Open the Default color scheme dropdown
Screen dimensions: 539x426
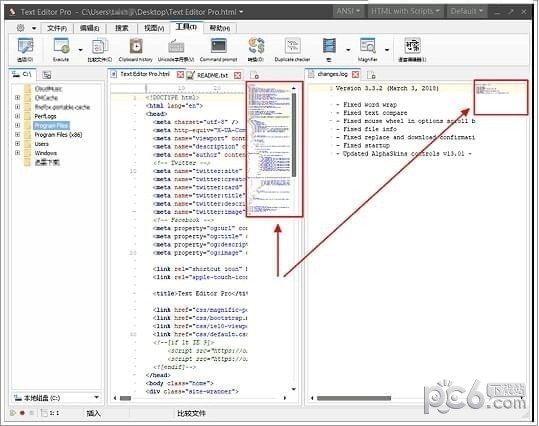(x=466, y=11)
